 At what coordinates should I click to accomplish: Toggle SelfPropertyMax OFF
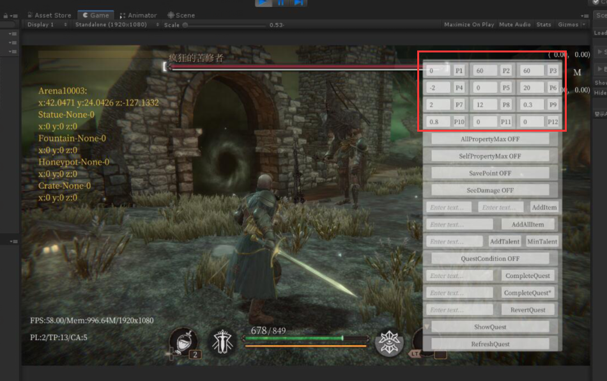pos(490,156)
